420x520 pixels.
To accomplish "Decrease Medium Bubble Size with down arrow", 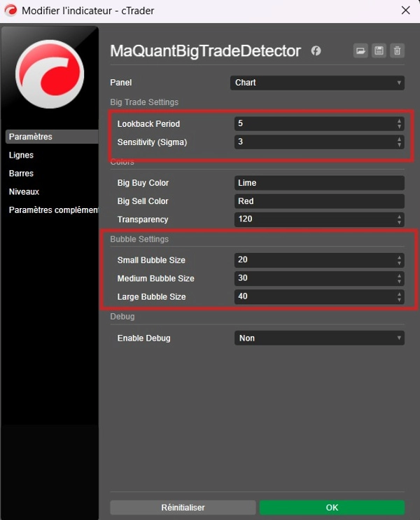I will point(399,282).
